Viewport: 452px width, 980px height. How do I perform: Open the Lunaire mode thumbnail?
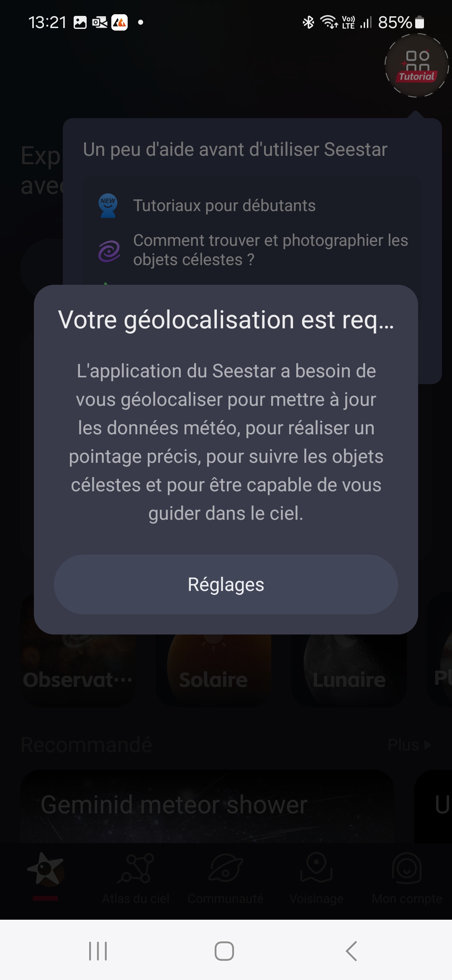pyautogui.click(x=349, y=670)
